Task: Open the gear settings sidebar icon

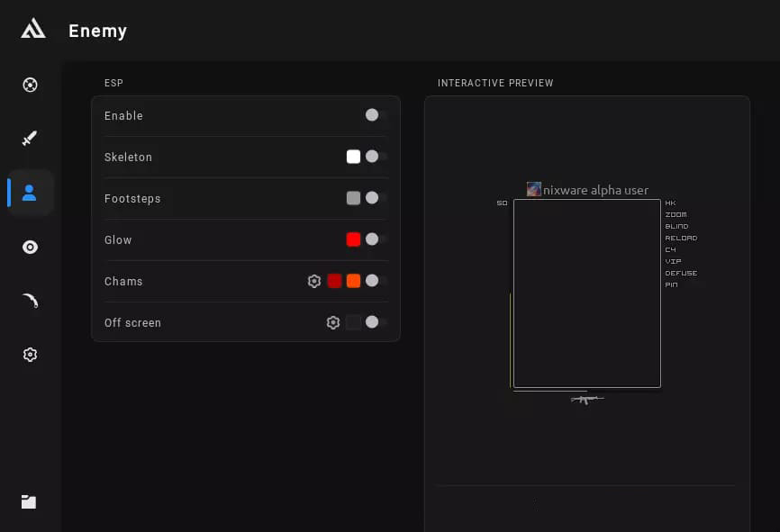Action: pyautogui.click(x=30, y=355)
